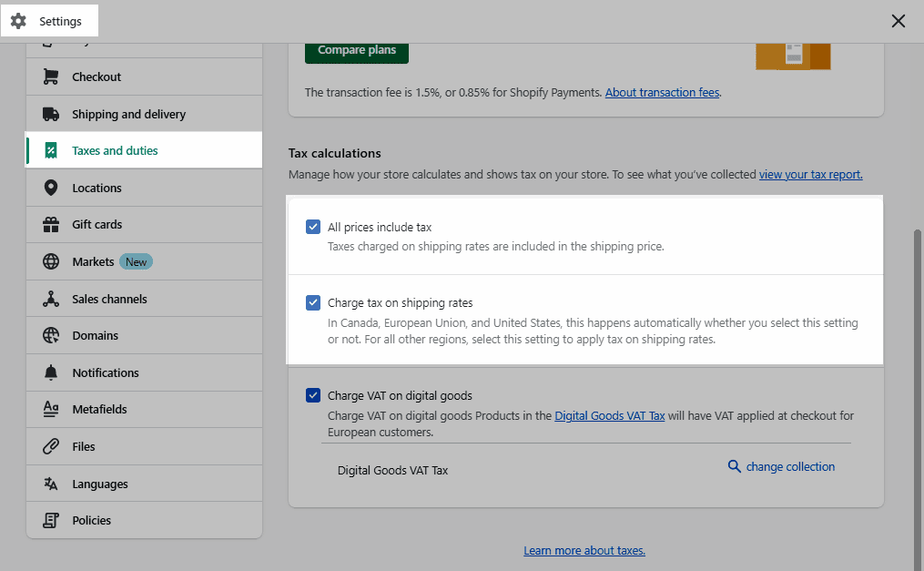Go to Locations settings

click(x=145, y=188)
